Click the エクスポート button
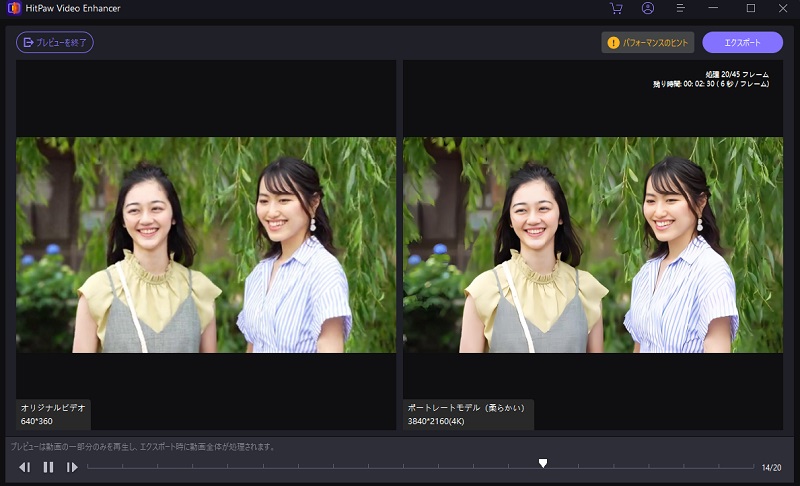The image size is (800, 486). [742, 43]
